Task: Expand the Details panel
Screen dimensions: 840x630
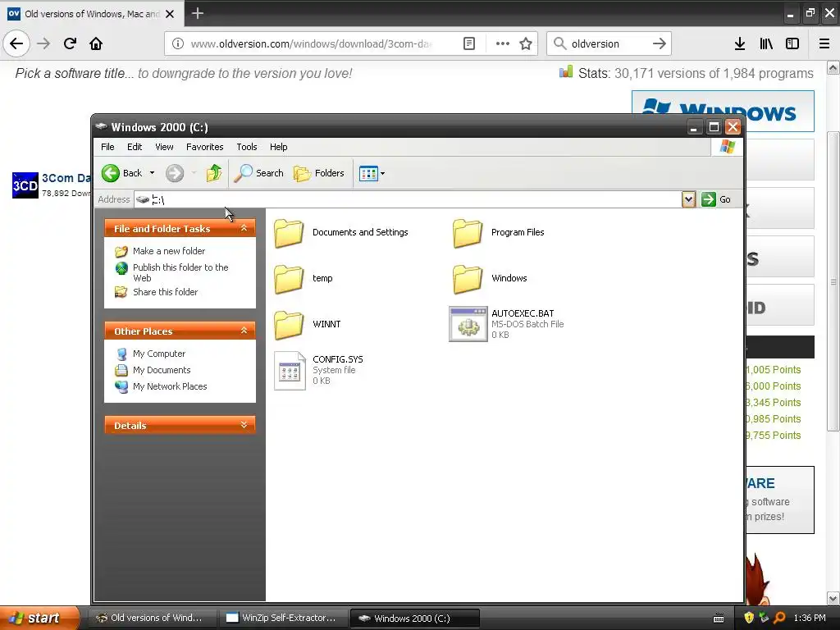Action: [x=244, y=425]
